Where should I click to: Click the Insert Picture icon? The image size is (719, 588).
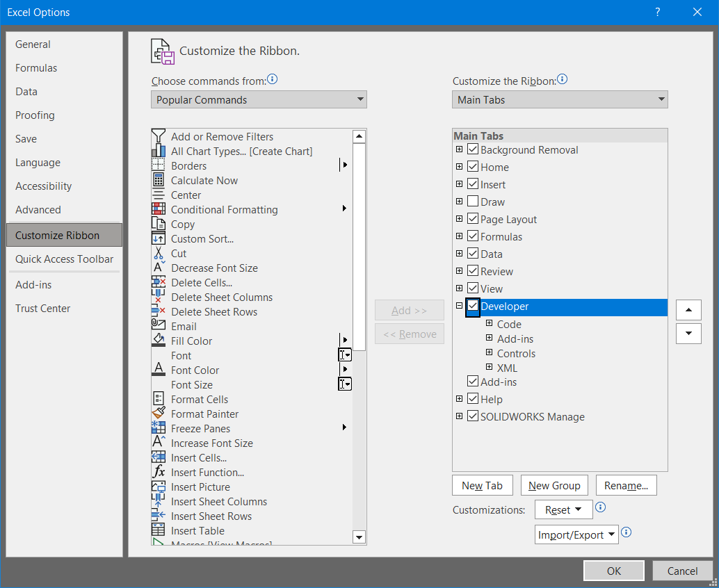point(159,487)
